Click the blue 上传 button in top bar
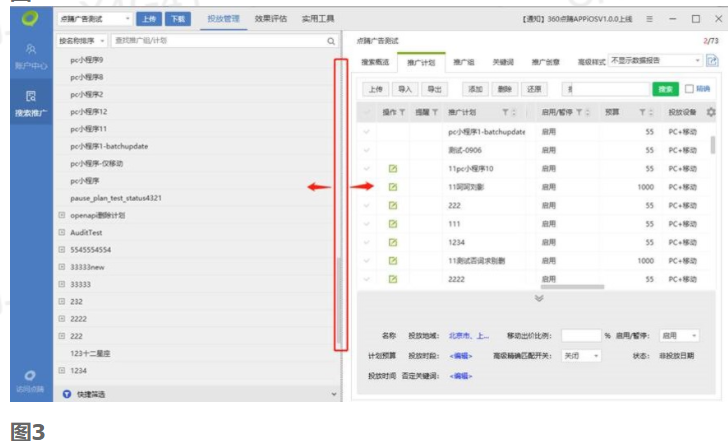Image resolution: width=728 pixels, height=441 pixels. [x=149, y=19]
